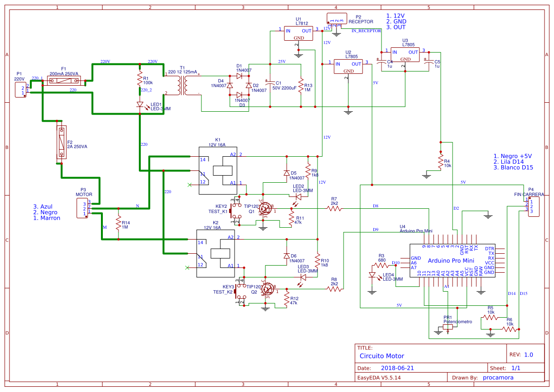Click the date value '2018-06-21'

coord(397,368)
